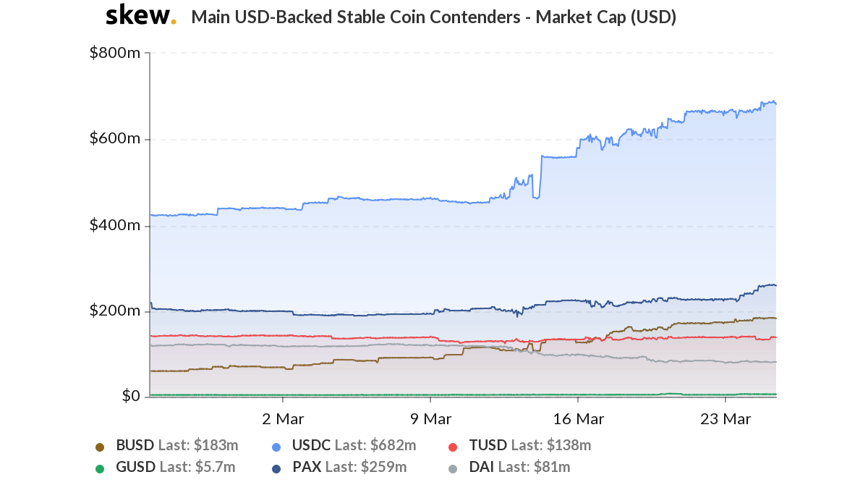Click the skew logo

pyautogui.click(x=141, y=17)
